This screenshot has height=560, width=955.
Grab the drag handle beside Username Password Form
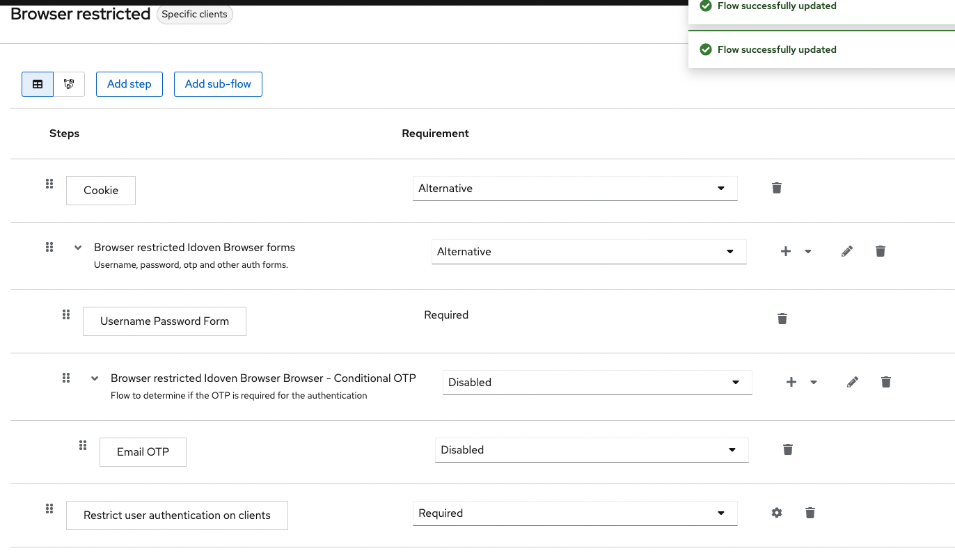(66, 314)
